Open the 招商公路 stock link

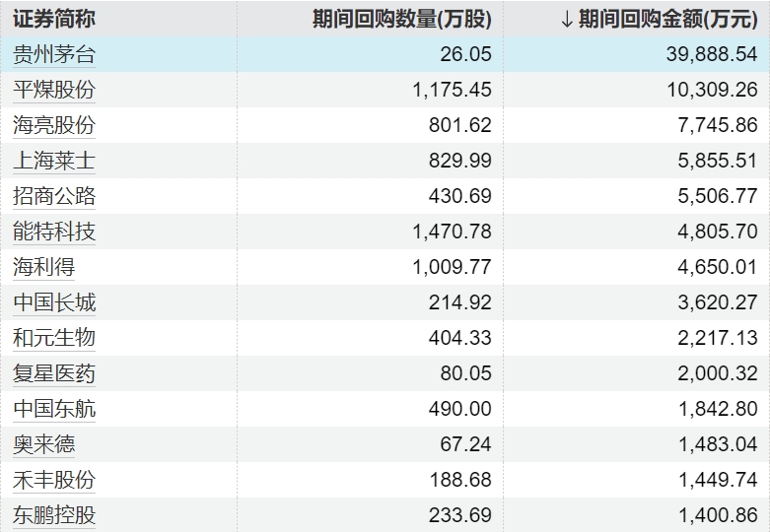point(54,196)
